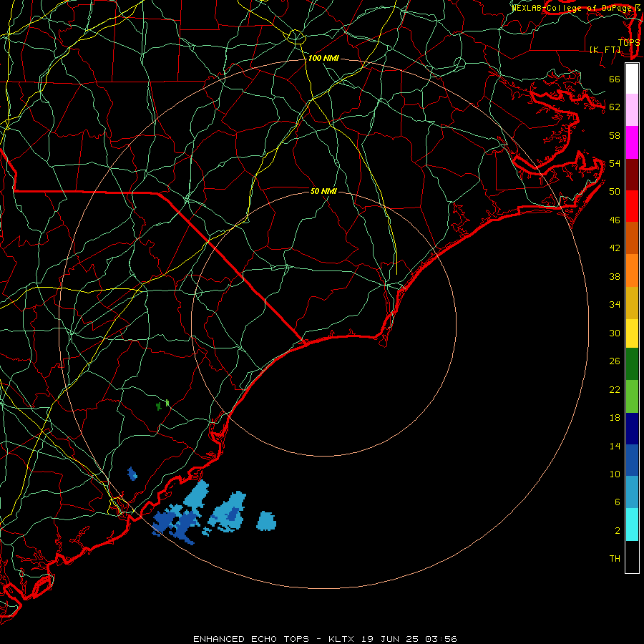This screenshot has width=644, height=644.
Task: Click the light green legend swatch
Action: tap(632, 396)
